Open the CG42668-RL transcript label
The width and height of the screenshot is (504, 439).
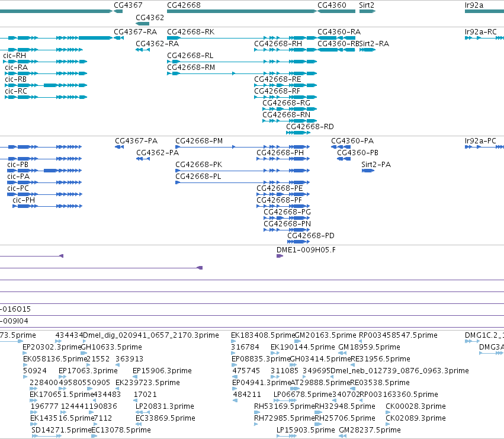190,56
